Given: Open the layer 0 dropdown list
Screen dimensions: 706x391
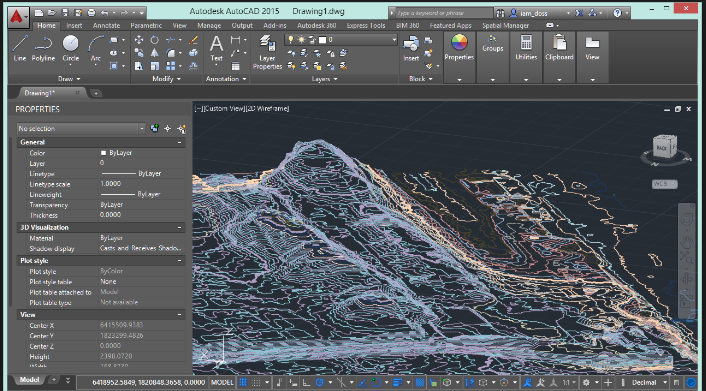Looking at the screenshot, I should click(341, 40).
